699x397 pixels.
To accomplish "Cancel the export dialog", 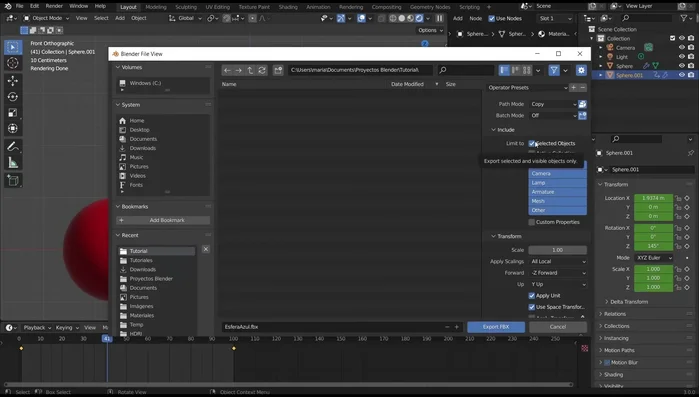I will pos(558,327).
